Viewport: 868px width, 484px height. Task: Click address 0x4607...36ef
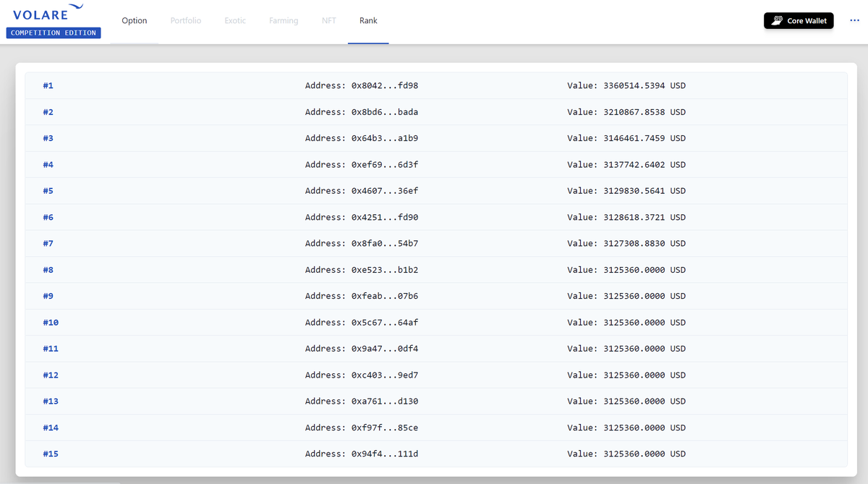click(x=385, y=191)
